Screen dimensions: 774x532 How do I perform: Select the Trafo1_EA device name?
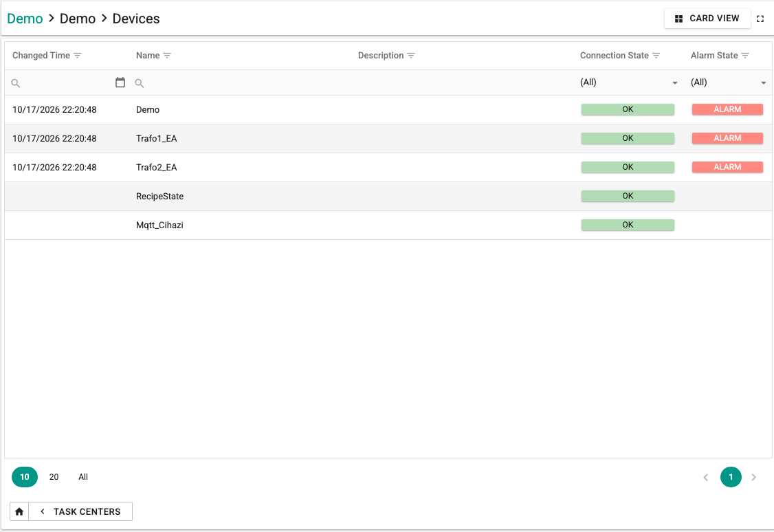pyautogui.click(x=157, y=139)
